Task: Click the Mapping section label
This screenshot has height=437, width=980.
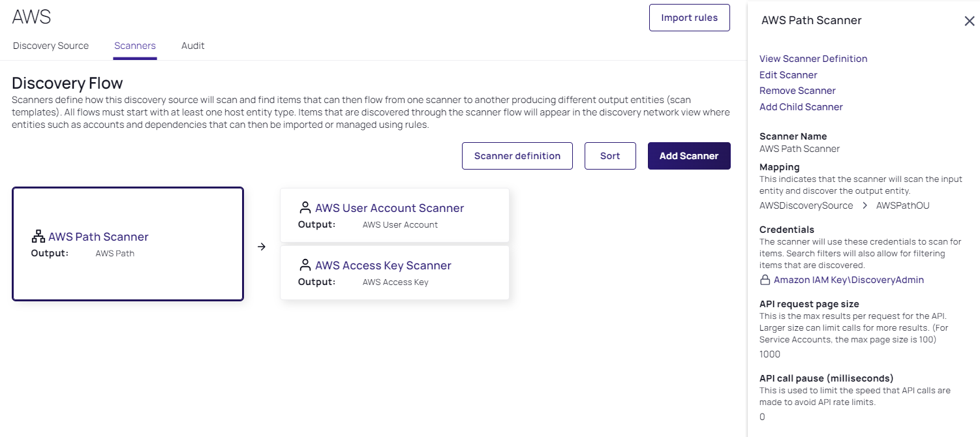Action: (780, 167)
